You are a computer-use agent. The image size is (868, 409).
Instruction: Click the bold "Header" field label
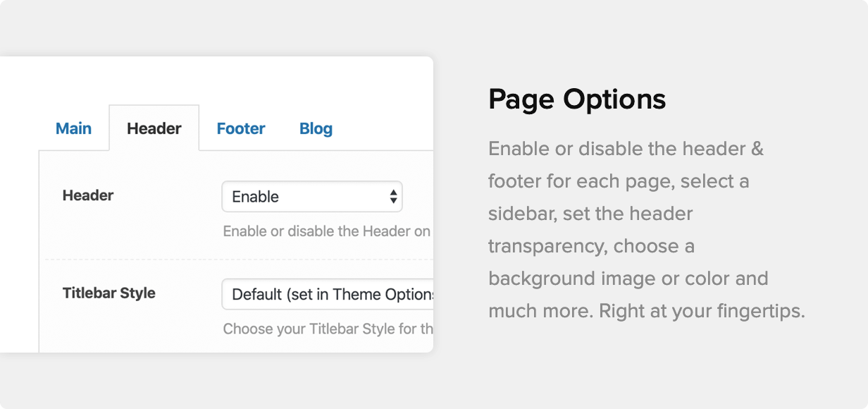[x=88, y=195]
